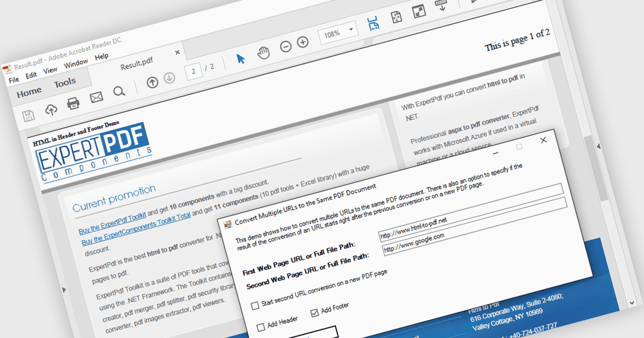The width and height of the screenshot is (644, 338).
Task: Print the document using the printer icon
Action: point(74,103)
